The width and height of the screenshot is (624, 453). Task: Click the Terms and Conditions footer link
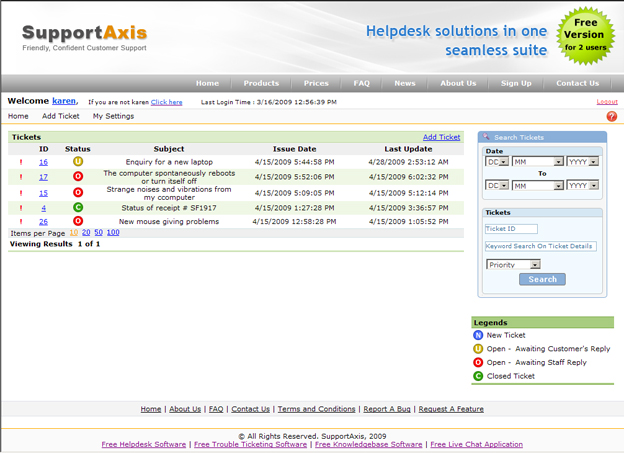316,409
